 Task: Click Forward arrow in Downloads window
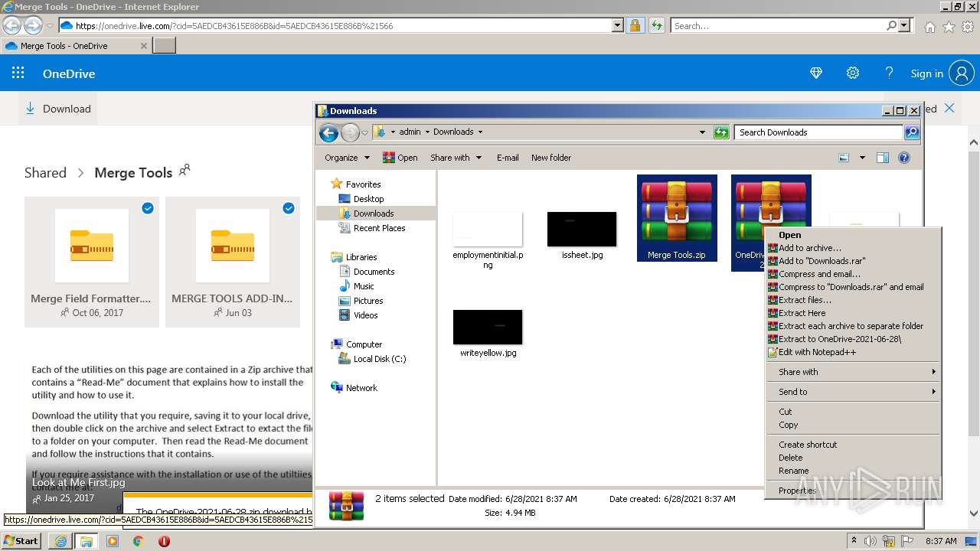pyautogui.click(x=350, y=132)
